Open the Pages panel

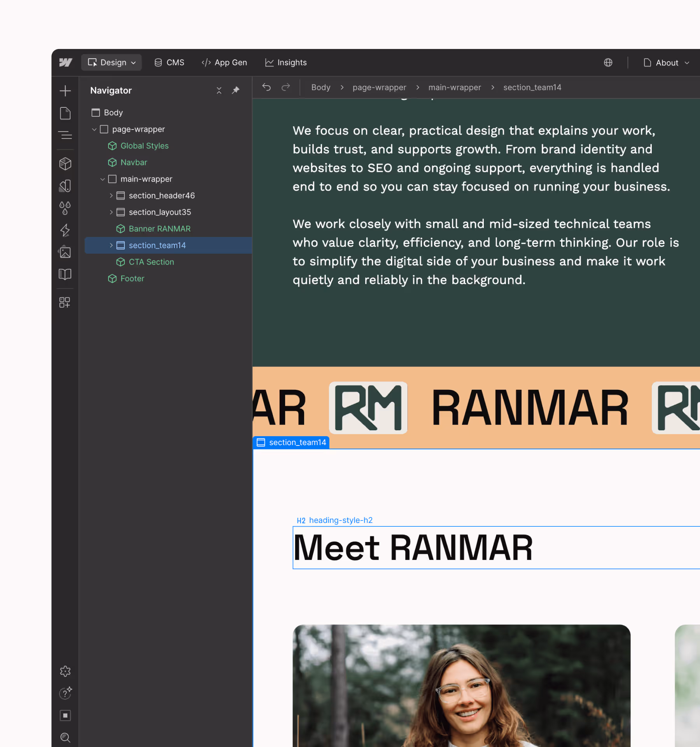tap(65, 113)
